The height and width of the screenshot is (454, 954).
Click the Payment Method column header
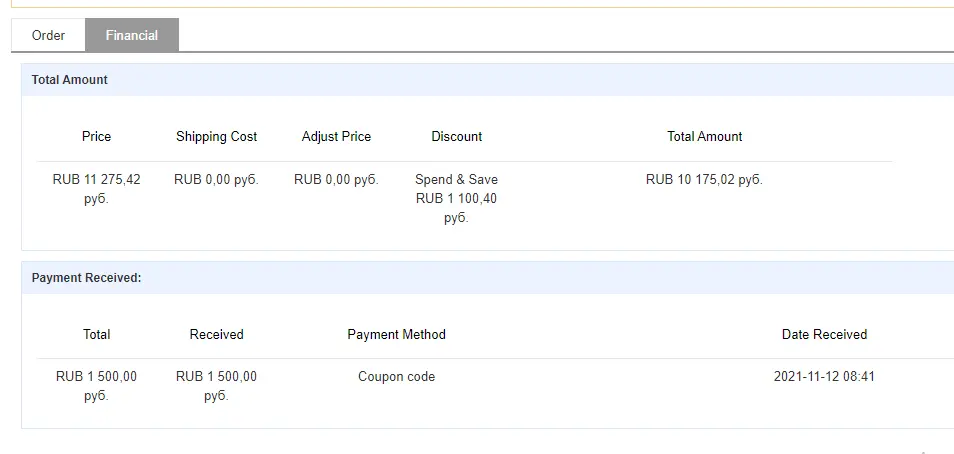(x=397, y=334)
